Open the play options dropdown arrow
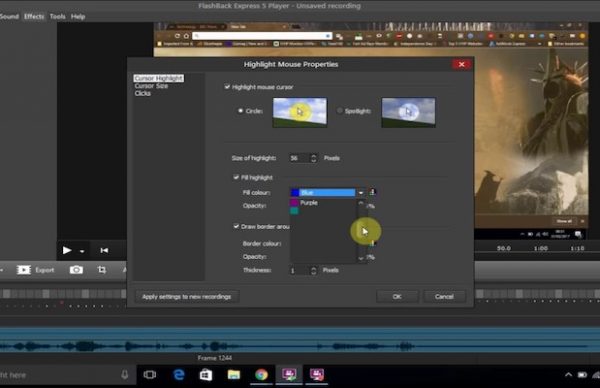 pos(82,251)
